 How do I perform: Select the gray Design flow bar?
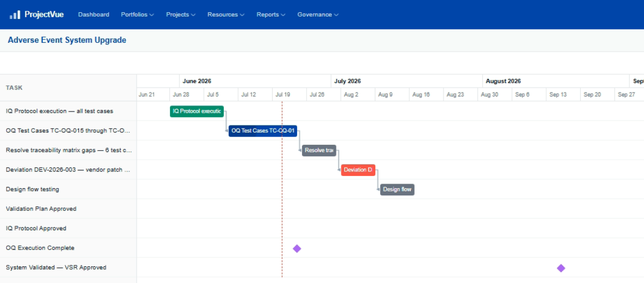(397, 189)
